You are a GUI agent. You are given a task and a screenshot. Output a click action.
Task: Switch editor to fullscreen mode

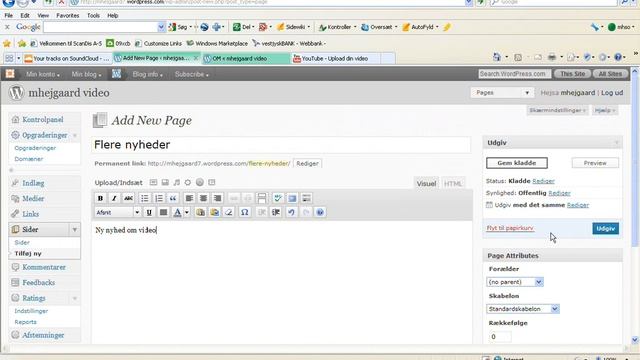pos(292,198)
